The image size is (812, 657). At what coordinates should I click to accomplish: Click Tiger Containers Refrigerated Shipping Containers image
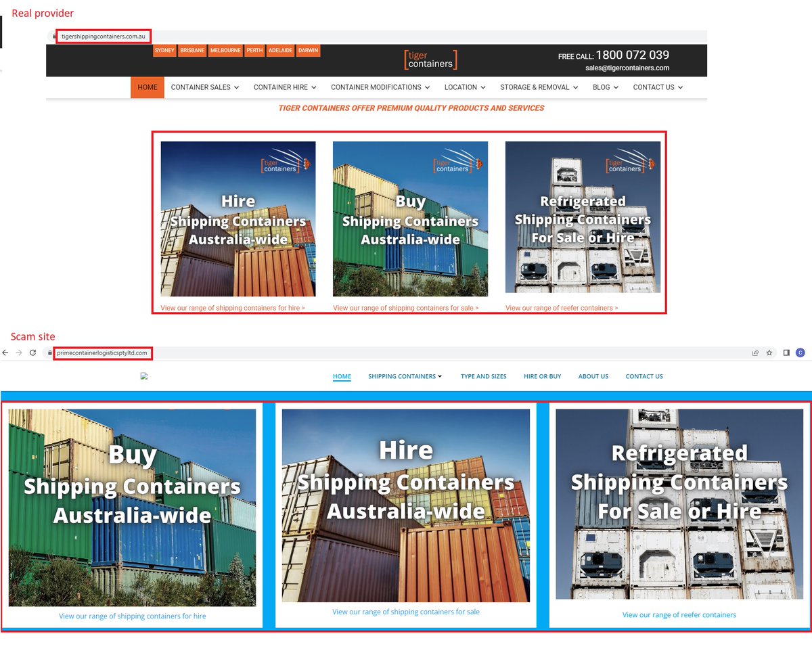pyautogui.click(x=583, y=217)
